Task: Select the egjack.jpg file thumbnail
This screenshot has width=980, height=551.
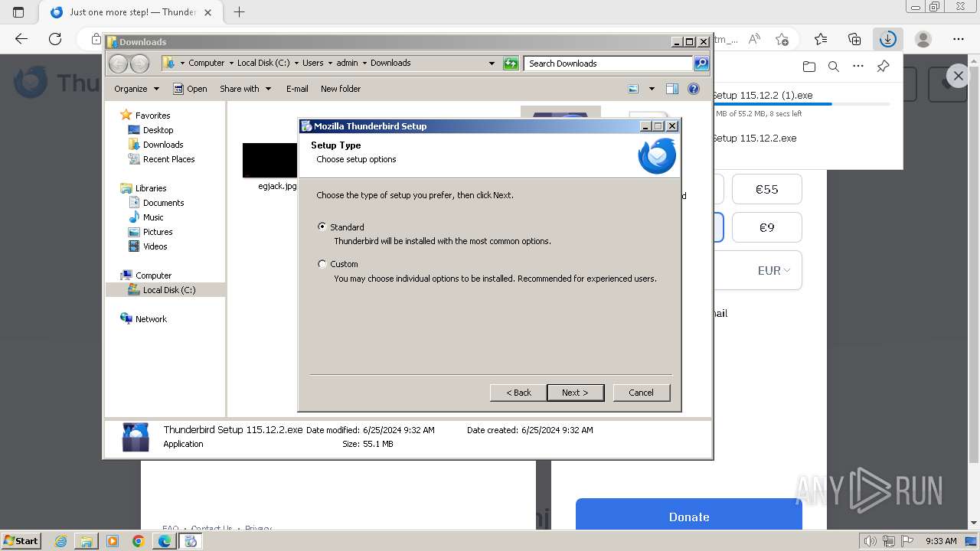Action: click(x=270, y=161)
